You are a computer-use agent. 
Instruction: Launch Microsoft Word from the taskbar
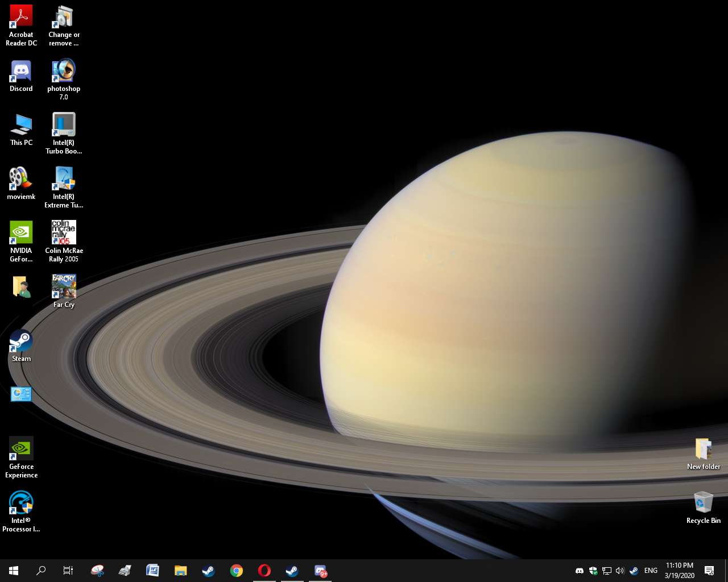click(152, 571)
